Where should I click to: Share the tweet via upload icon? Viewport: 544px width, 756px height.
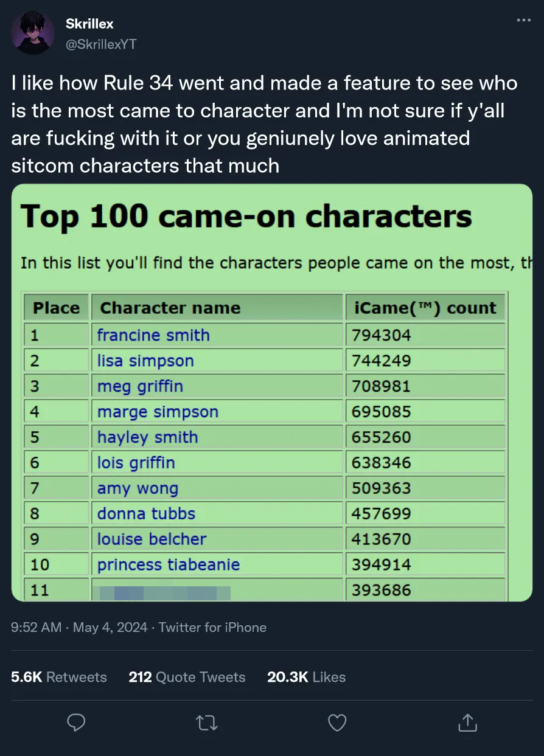click(x=467, y=722)
